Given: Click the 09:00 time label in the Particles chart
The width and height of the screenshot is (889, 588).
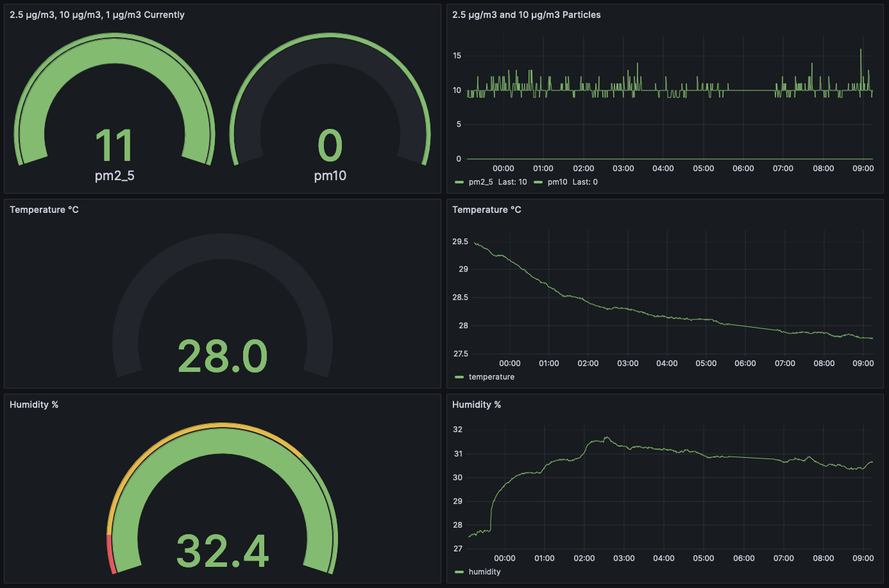Looking at the screenshot, I should click(863, 169).
